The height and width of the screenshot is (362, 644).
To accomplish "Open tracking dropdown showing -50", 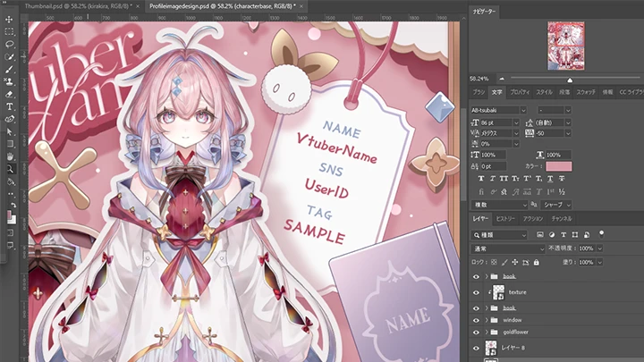I will (x=568, y=133).
